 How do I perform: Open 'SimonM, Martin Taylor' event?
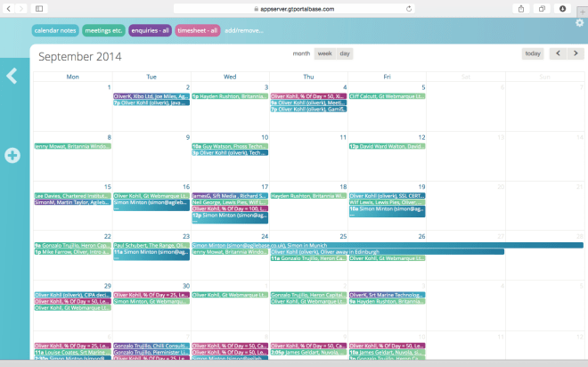tap(73, 202)
